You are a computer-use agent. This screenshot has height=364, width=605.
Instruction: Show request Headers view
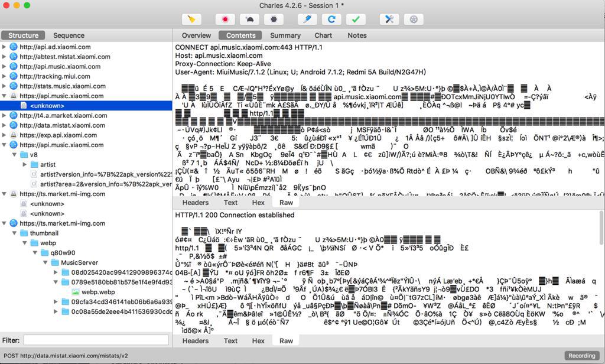click(x=195, y=203)
